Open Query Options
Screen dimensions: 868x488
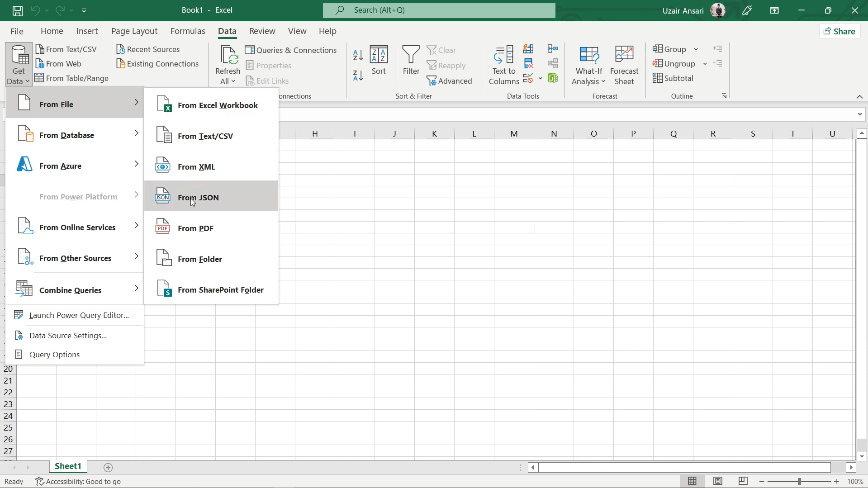[x=75, y=355]
